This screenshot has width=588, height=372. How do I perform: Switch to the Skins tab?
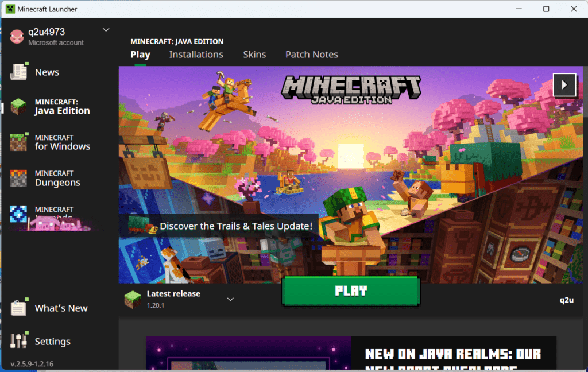(254, 55)
